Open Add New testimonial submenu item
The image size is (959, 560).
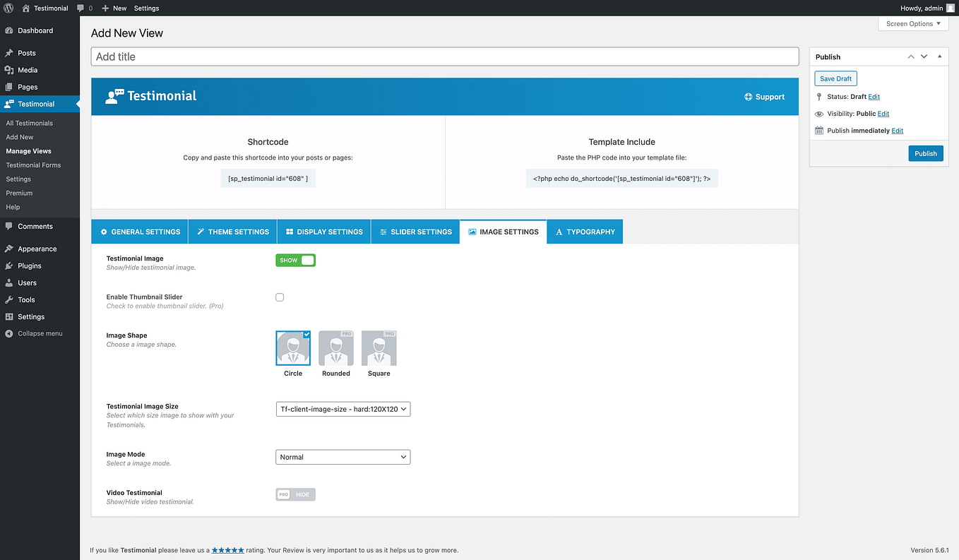point(20,137)
